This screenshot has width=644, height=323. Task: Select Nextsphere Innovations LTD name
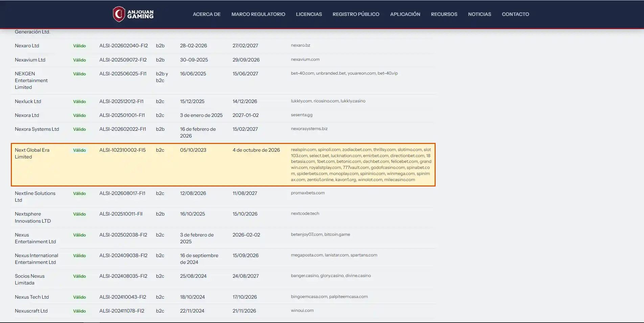(x=33, y=217)
